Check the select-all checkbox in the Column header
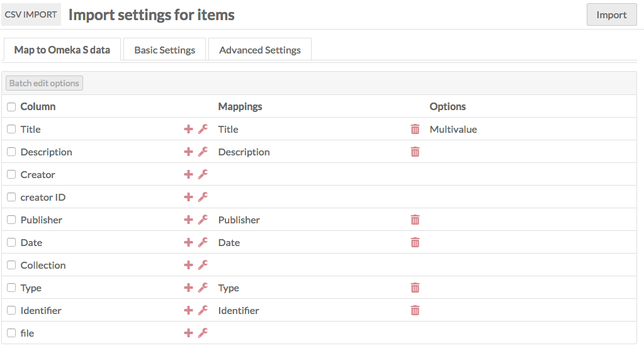644x353 pixels. pos(11,107)
